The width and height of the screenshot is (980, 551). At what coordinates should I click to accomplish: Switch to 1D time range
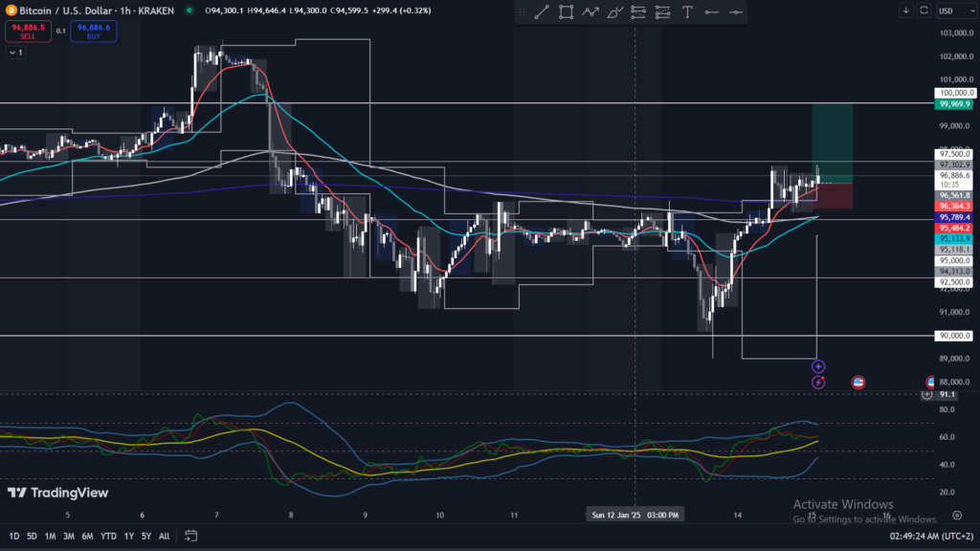14,536
